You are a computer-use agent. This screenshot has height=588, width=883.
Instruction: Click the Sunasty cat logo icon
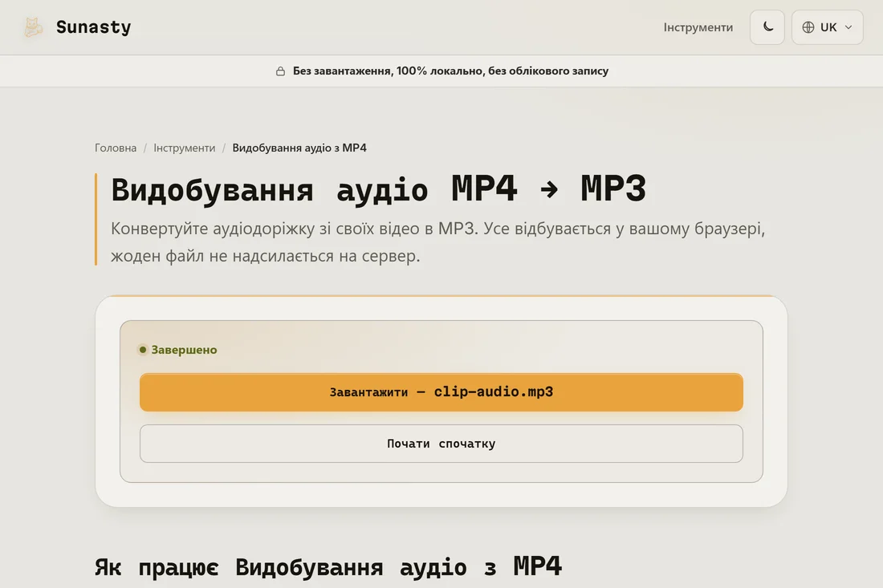point(33,27)
